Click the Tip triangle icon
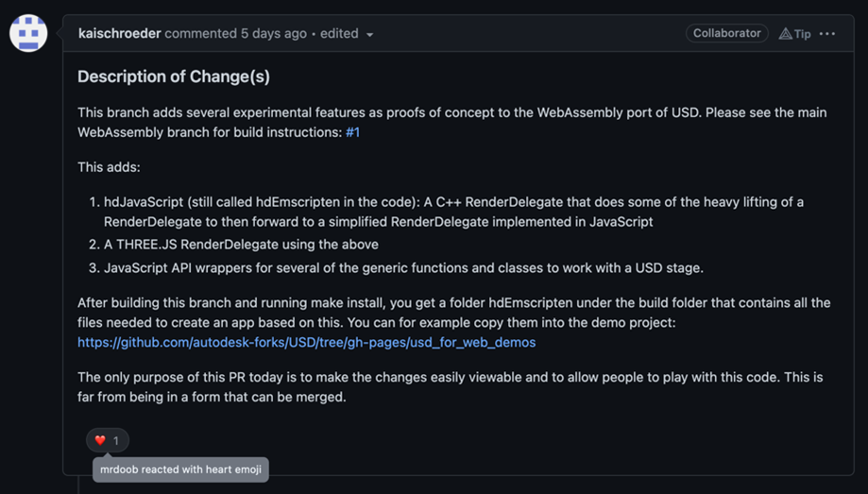 [785, 34]
